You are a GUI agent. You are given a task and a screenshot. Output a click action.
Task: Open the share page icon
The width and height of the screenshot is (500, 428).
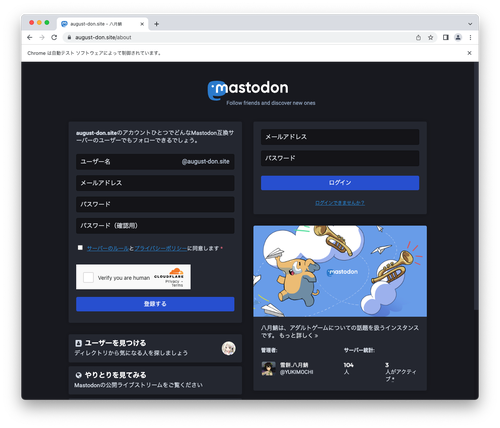(x=418, y=37)
